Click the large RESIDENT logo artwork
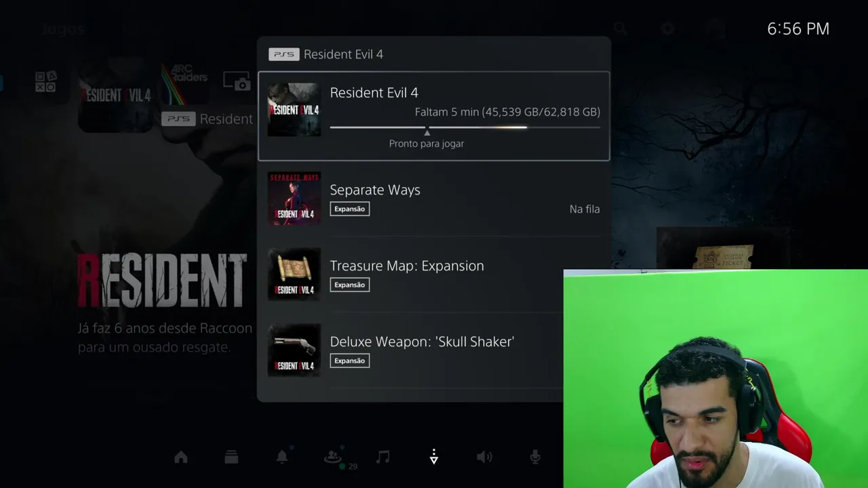Image resolution: width=868 pixels, height=488 pixels. (161, 281)
